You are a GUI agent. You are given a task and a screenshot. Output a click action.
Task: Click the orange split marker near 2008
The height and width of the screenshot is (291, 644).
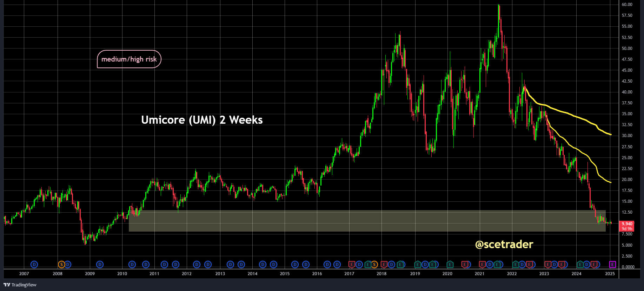point(61,264)
